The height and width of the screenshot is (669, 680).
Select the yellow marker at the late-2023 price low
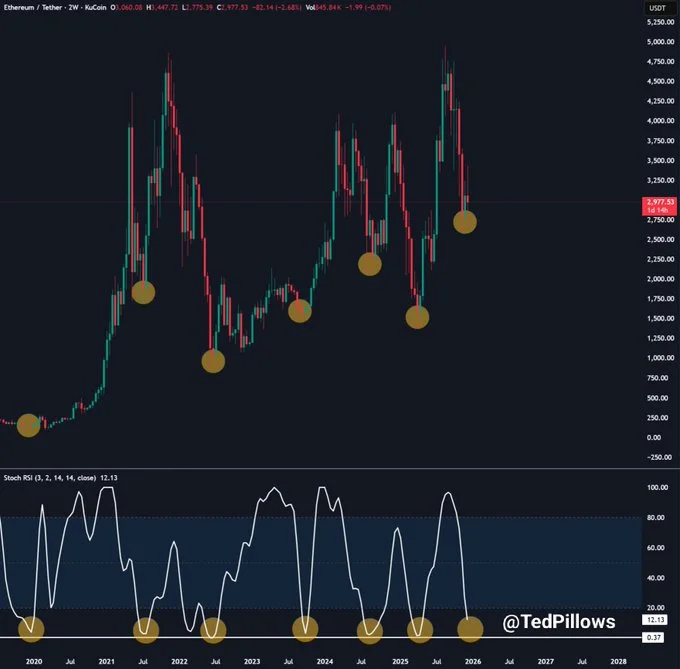click(x=300, y=311)
